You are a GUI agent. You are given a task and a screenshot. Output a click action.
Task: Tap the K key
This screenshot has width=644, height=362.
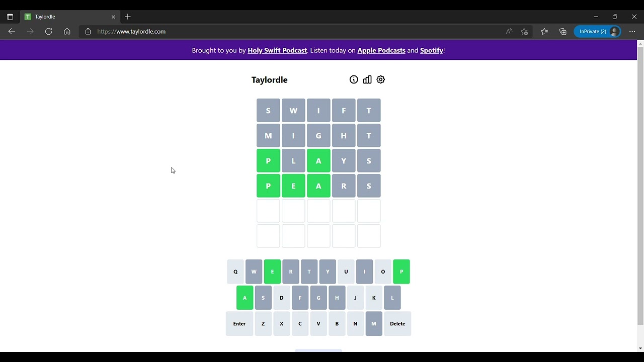coord(374,298)
